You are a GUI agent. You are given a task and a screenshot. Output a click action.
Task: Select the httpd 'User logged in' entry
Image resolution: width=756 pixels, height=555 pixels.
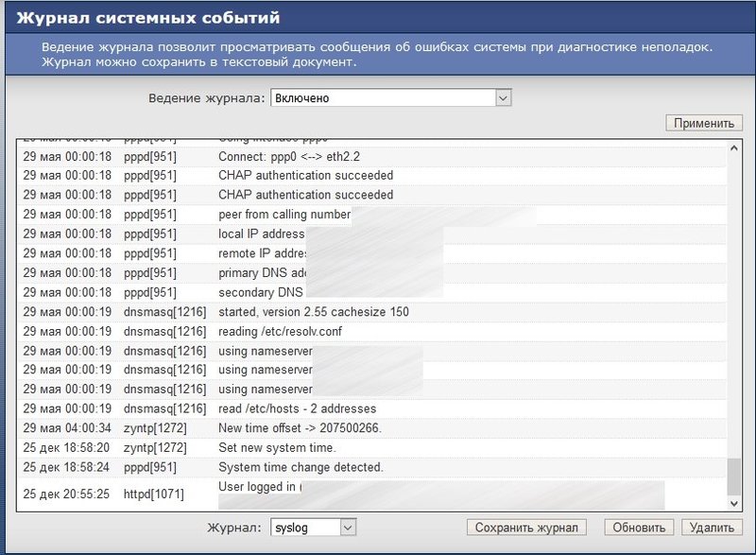[x=372, y=494]
